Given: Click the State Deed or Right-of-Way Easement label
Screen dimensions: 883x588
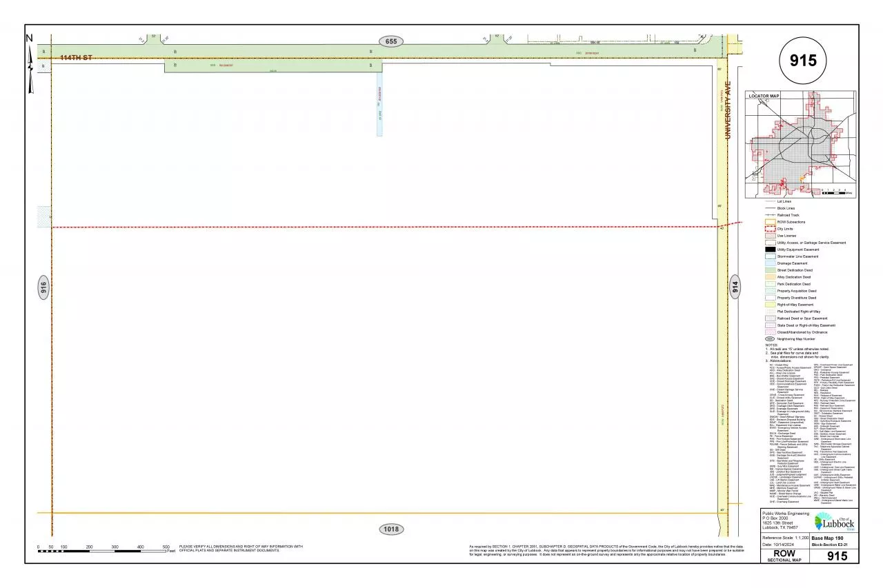Looking at the screenshot, I should tap(806, 325).
